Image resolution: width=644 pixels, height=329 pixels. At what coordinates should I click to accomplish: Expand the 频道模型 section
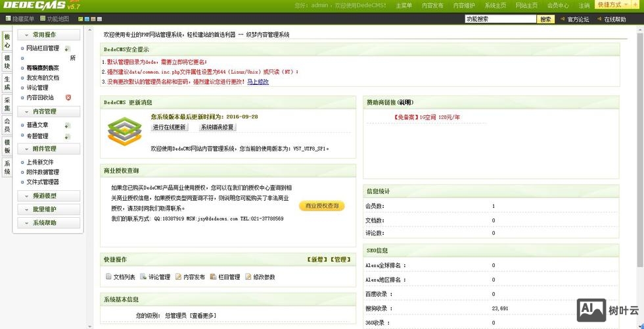[x=49, y=196]
